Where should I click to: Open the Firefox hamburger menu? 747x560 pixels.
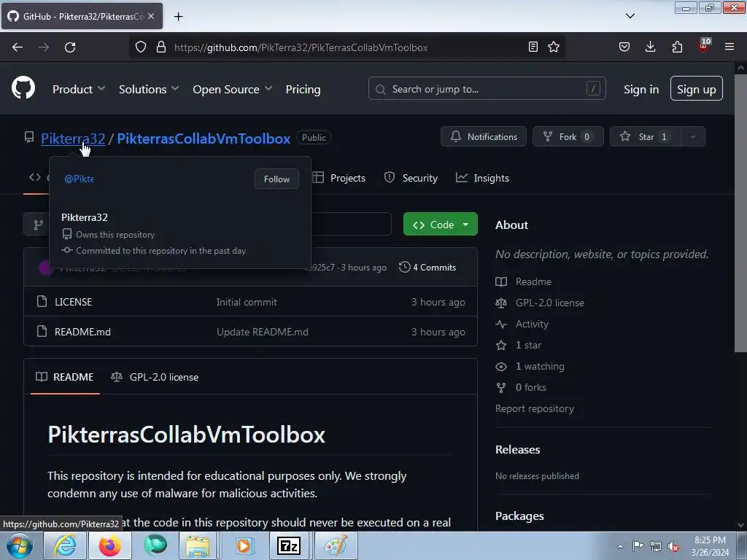729,47
